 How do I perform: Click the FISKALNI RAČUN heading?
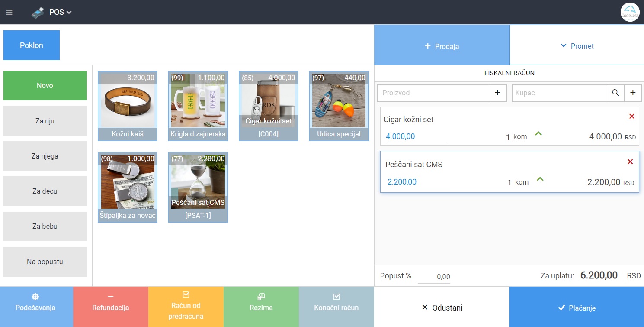(509, 73)
